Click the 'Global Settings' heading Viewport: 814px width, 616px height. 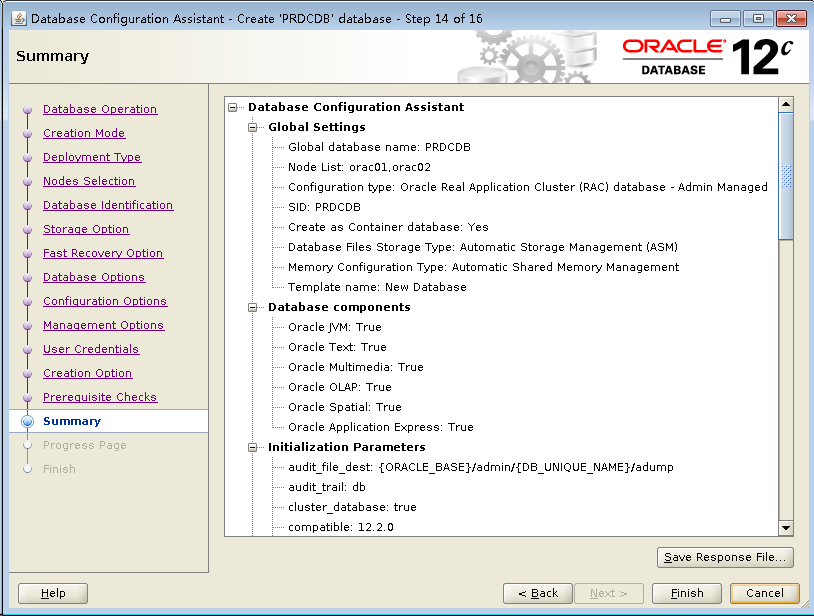[317, 127]
